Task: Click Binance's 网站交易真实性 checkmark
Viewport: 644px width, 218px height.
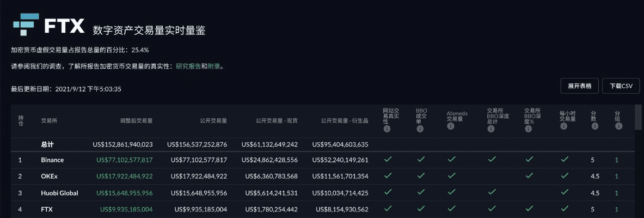Action: pyautogui.click(x=388, y=160)
